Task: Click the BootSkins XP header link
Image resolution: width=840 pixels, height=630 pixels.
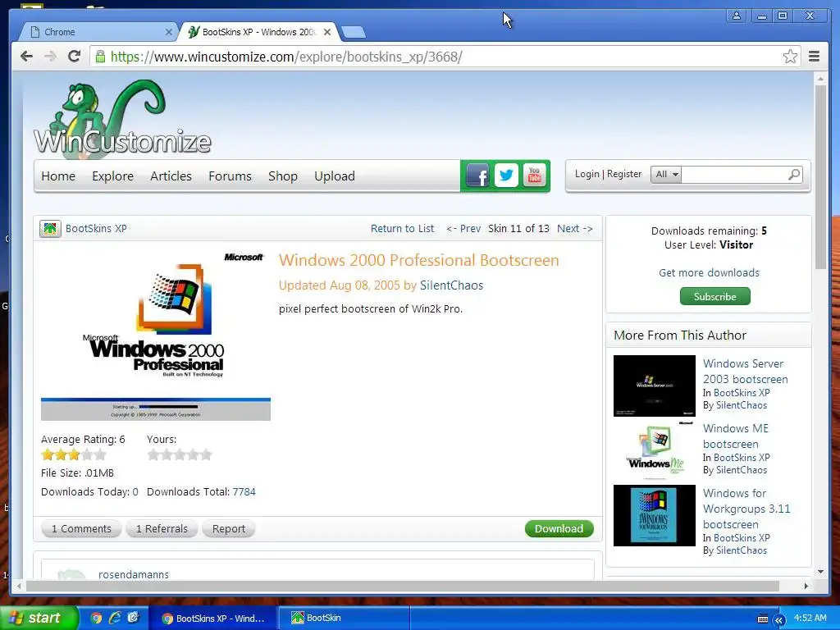Action: click(97, 229)
